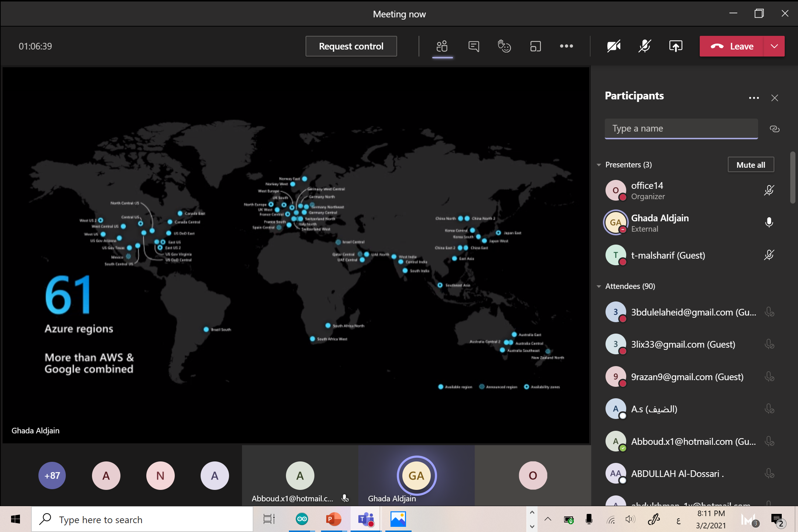798x532 pixels.
Task: Open the show participants icon
Action: 442,46
